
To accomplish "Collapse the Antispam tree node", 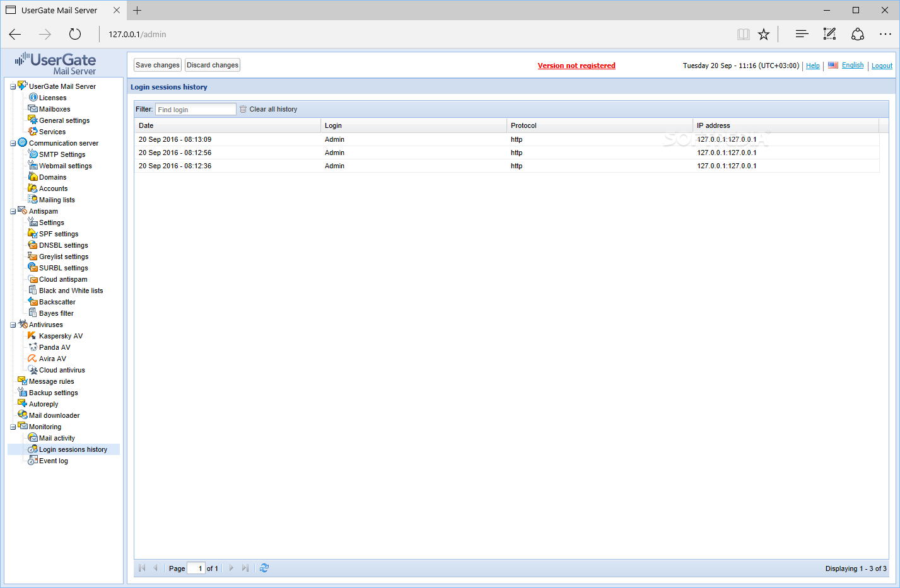I will [x=13, y=211].
